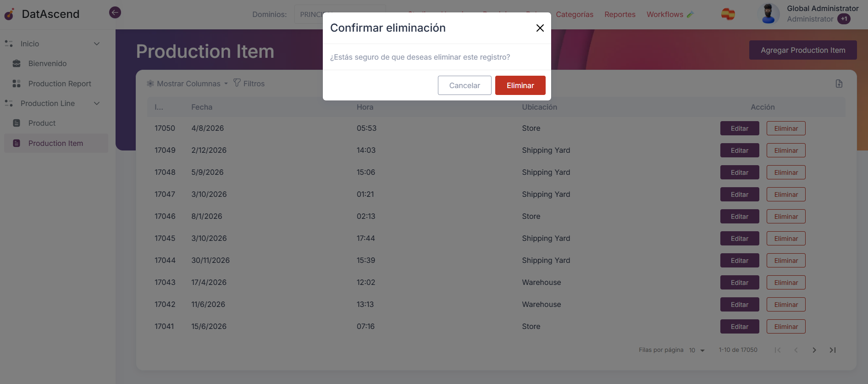Open rows per page dropdown
Viewport: 868px width, 384px height.
point(697,350)
